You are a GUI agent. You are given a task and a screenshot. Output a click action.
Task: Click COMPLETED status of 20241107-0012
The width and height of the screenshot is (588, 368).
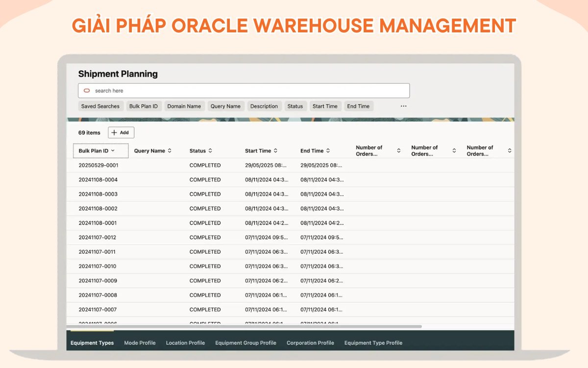click(205, 237)
